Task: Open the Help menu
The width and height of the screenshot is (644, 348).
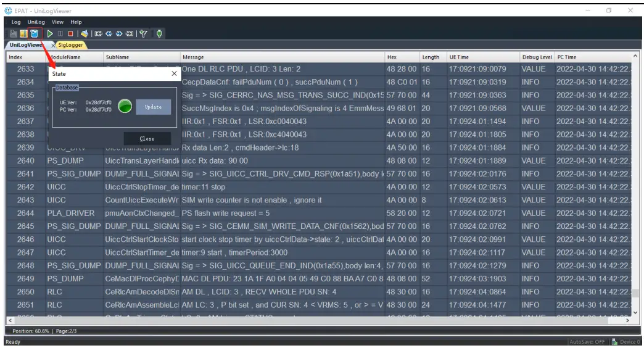Action: click(76, 22)
